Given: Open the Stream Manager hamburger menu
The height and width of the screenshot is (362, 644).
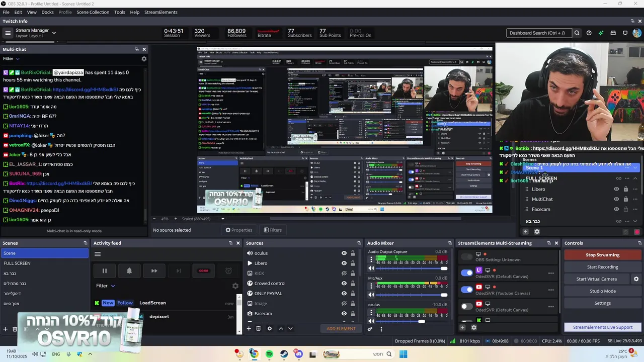Looking at the screenshot, I should coord(8,33).
